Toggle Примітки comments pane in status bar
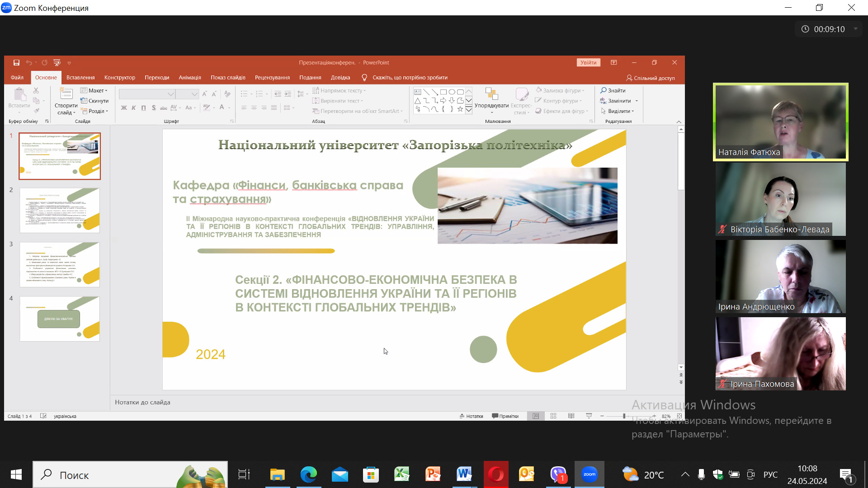The image size is (868, 488). point(505,416)
